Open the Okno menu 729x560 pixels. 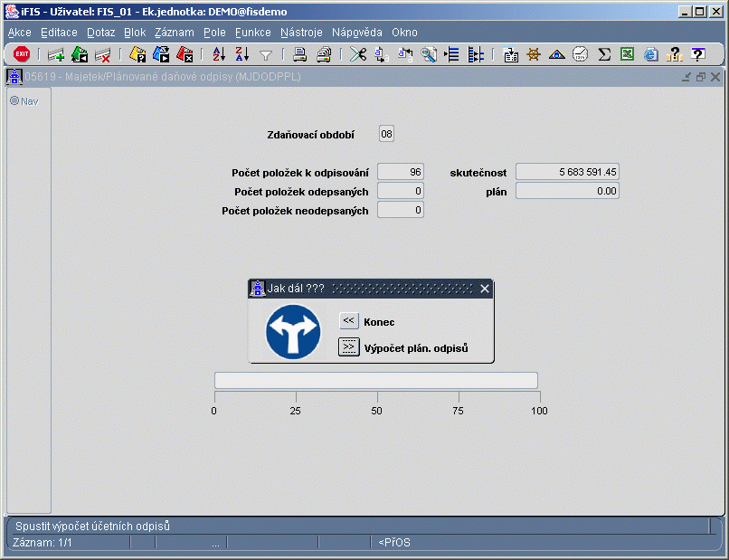coord(404,33)
